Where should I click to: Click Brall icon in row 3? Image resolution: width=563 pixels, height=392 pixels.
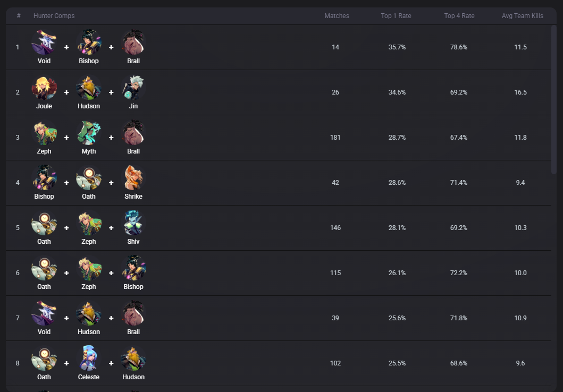[133, 133]
